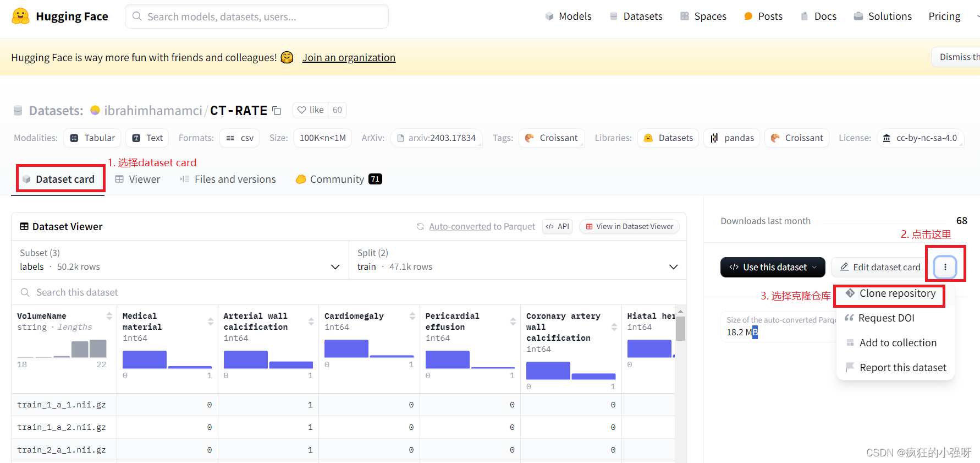Open the three-dot more options button

pyautogui.click(x=945, y=267)
